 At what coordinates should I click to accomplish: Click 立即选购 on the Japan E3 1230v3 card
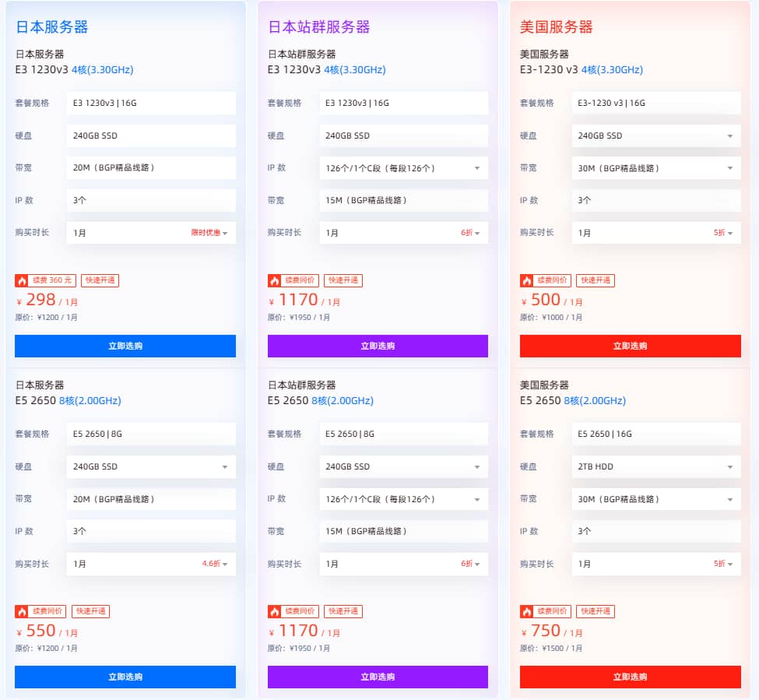tap(125, 346)
